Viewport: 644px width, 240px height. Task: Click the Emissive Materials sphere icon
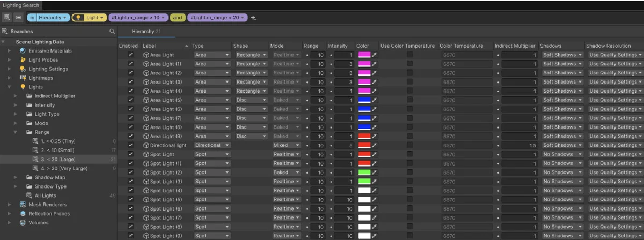pyautogui.click(x=23, y=51)
